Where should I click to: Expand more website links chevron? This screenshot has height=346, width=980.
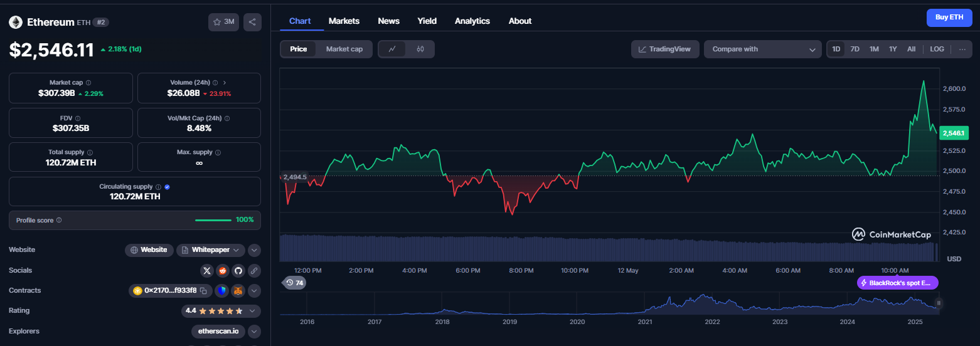(x=254, y=250)
